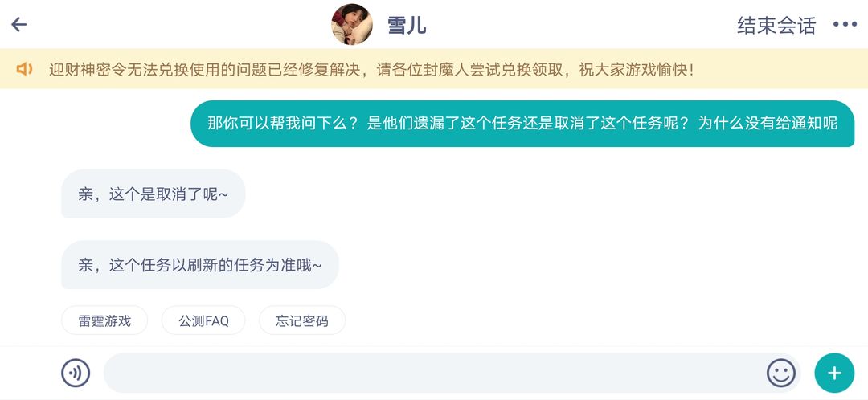
Task: Tap the teal plus attachment button
Action: 834,373
